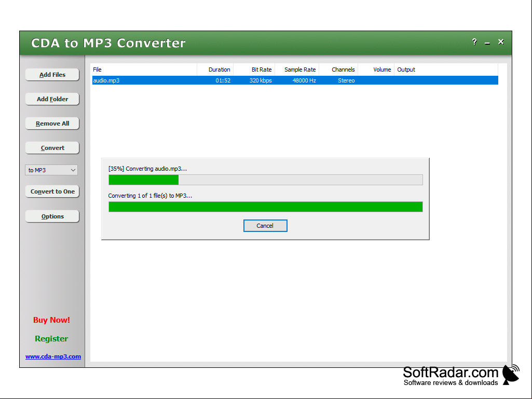The width and height of the screenshot is (532, 399).
Task: Click the Output column header
Action: coord(446,70)
